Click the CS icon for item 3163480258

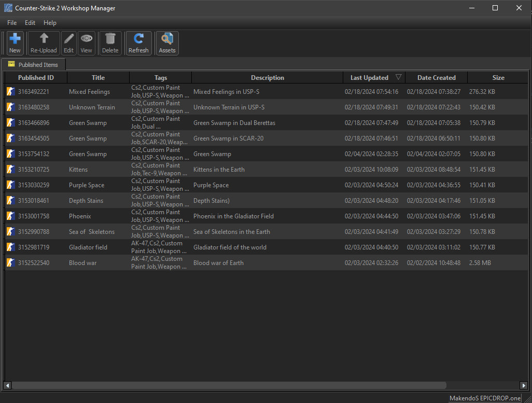(11, 107)
